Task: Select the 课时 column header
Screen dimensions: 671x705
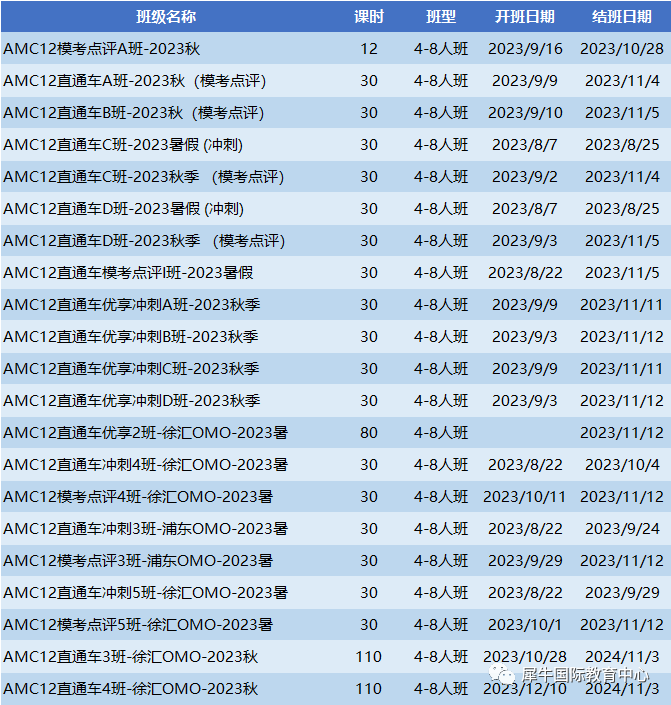Action: [369, 17]
